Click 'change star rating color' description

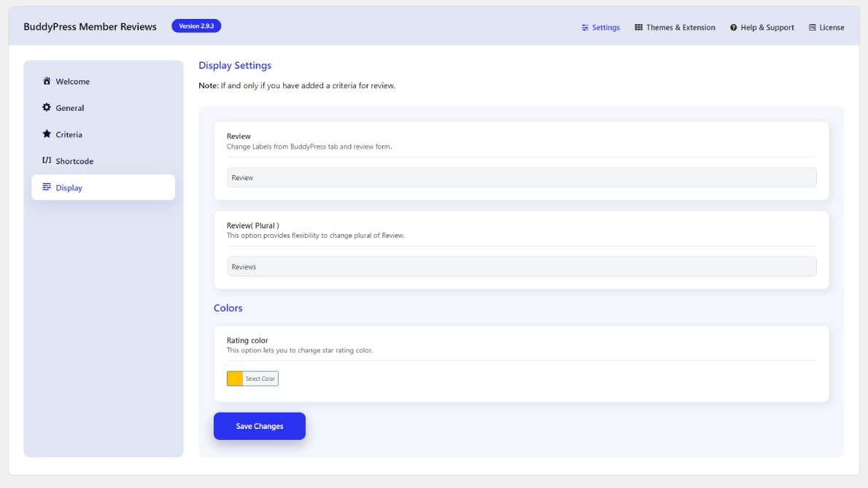click(x=300, y=350)
